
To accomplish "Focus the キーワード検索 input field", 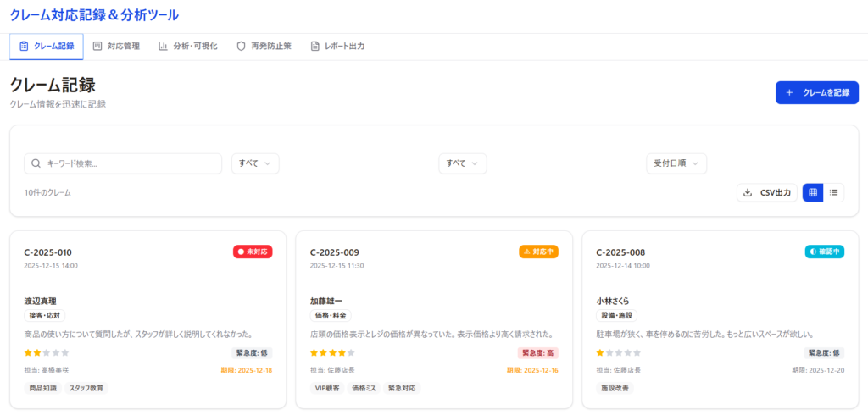I will 131,163.
